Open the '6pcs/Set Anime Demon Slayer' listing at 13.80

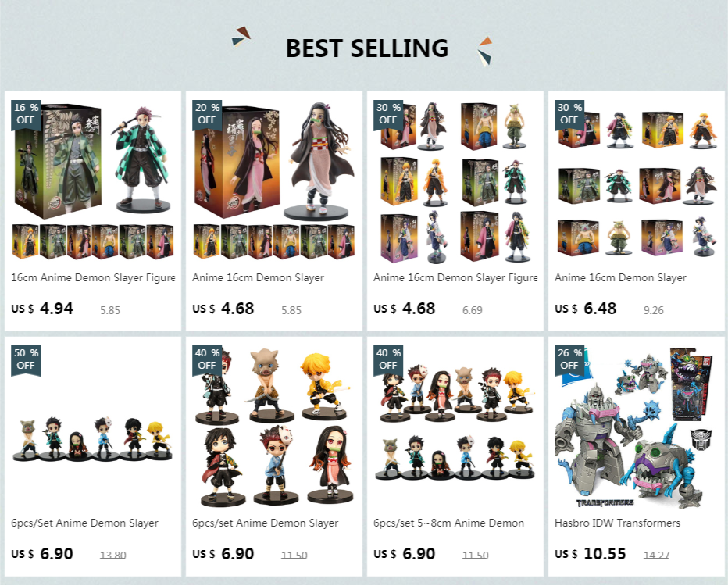point(84,523)
